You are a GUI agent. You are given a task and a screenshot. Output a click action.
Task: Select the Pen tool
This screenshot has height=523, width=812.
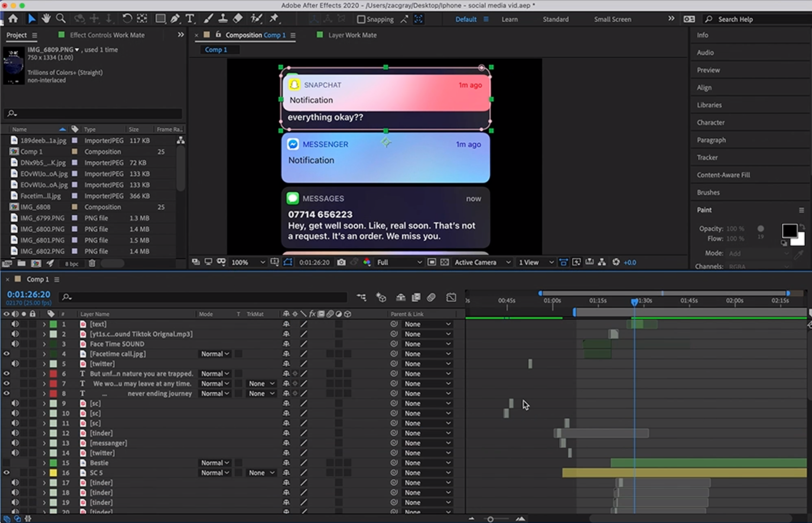tap(175, 19)
